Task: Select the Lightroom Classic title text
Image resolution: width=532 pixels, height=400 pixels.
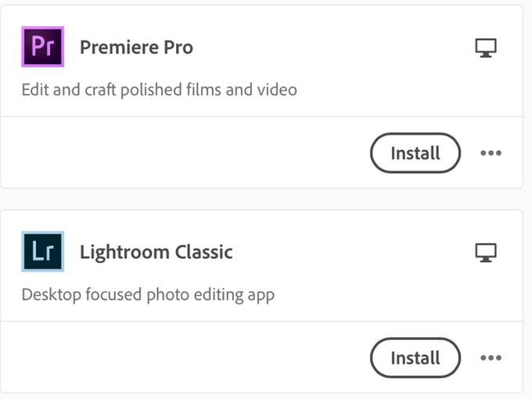Action: pyautogui.click(x=156, y=252)
